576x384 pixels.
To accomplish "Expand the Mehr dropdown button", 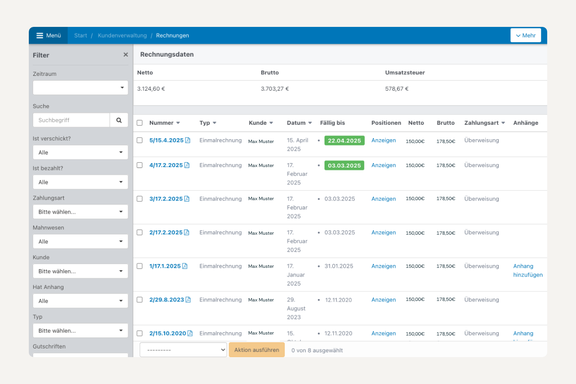I will [x=525, y=36].
